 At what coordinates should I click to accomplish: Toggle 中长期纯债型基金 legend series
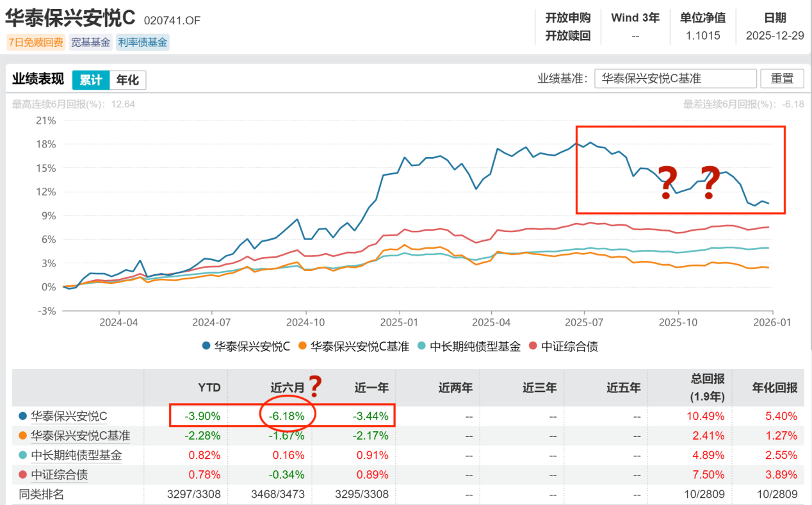pos(469,347)
